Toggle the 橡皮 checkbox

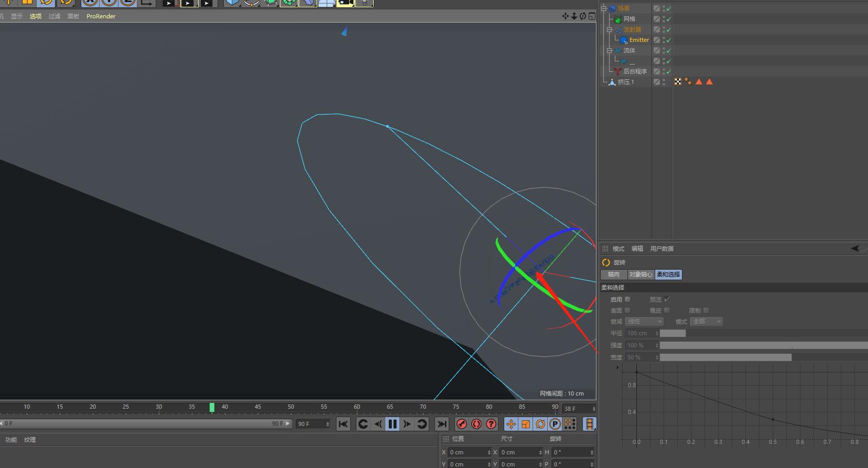667,310
